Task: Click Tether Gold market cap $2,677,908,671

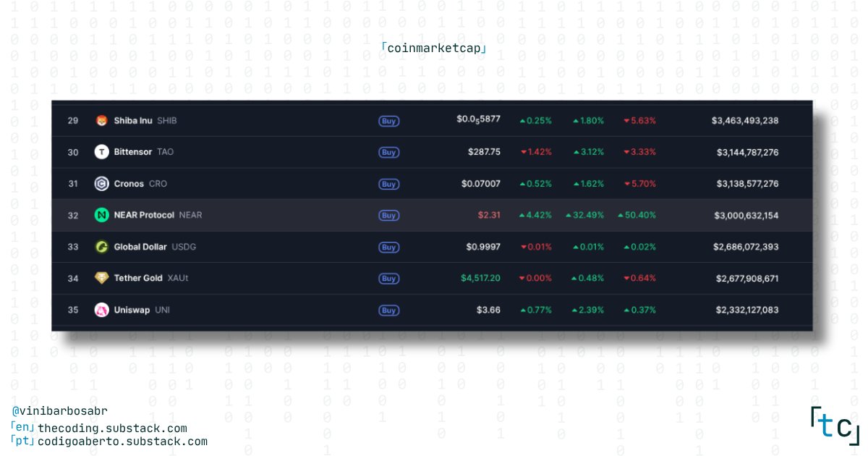Action: click(747, 278)
